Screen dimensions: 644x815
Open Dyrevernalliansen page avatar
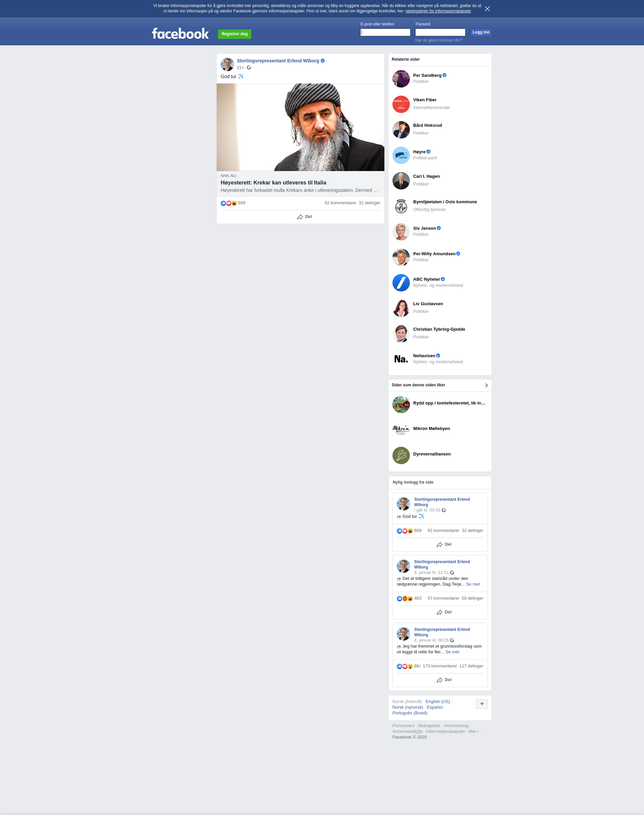click(401, 455)
